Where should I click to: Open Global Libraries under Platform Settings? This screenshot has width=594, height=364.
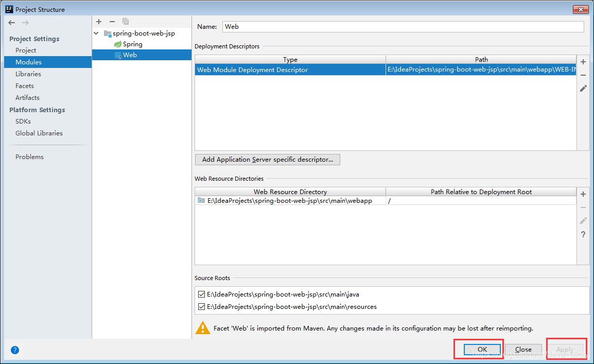point(39,133)
